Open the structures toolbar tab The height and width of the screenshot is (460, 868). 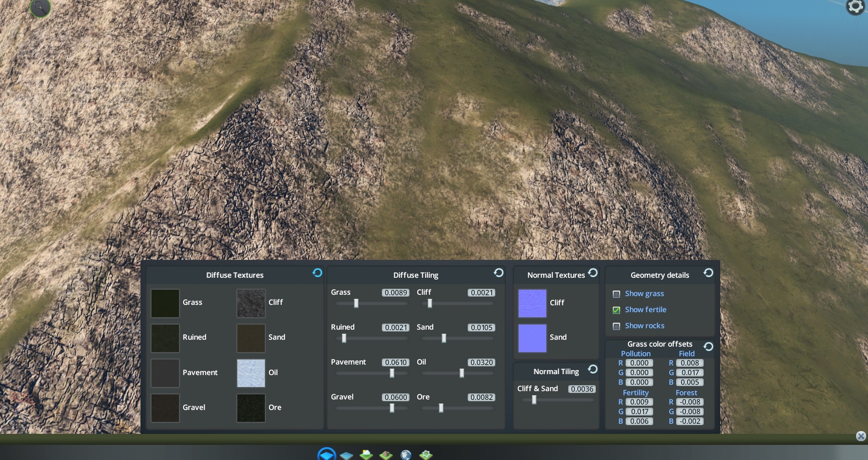386,454
